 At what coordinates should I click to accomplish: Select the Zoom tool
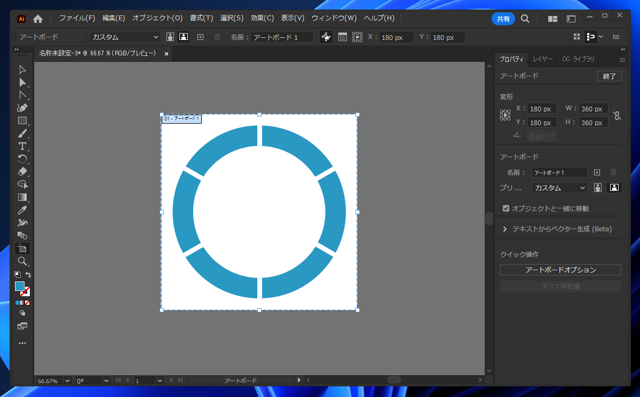(x=22, y=261)
